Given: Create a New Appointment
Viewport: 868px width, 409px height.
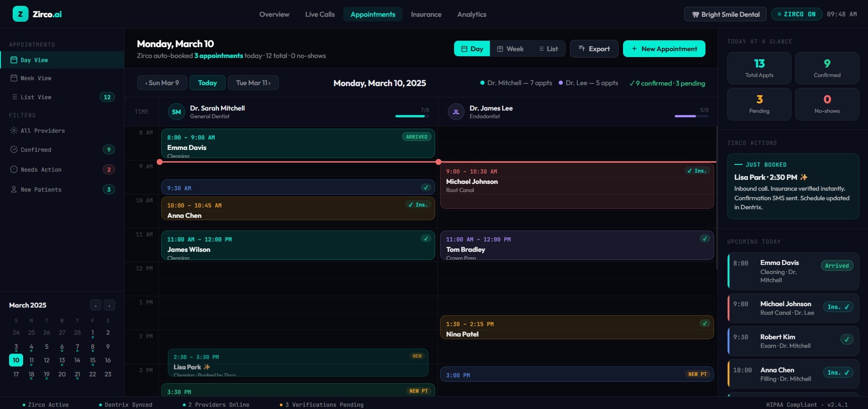Looking at the screenshot, I should coord(664,48).
